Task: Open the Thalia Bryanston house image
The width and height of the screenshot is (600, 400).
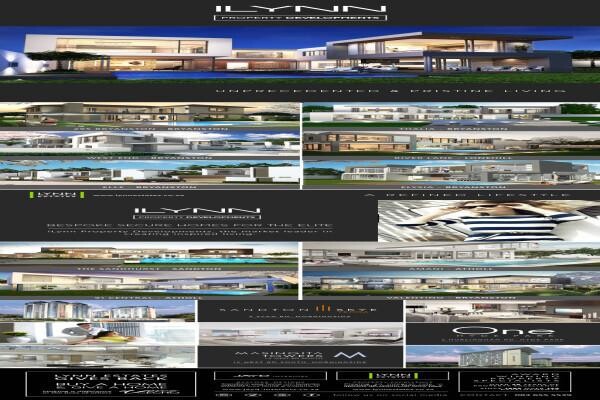Action: click(x=451, y=114)
